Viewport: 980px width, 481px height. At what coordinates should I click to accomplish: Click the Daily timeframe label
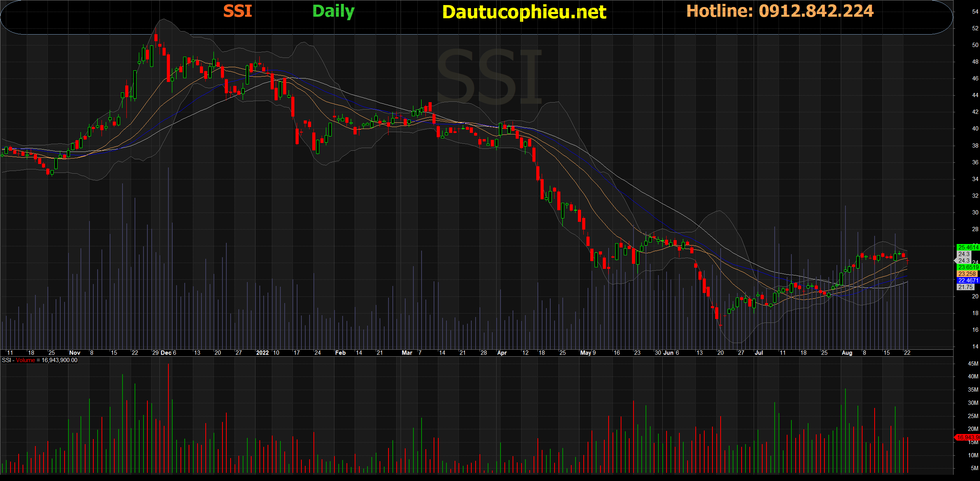pyautogui.click(x=333, y=11)
